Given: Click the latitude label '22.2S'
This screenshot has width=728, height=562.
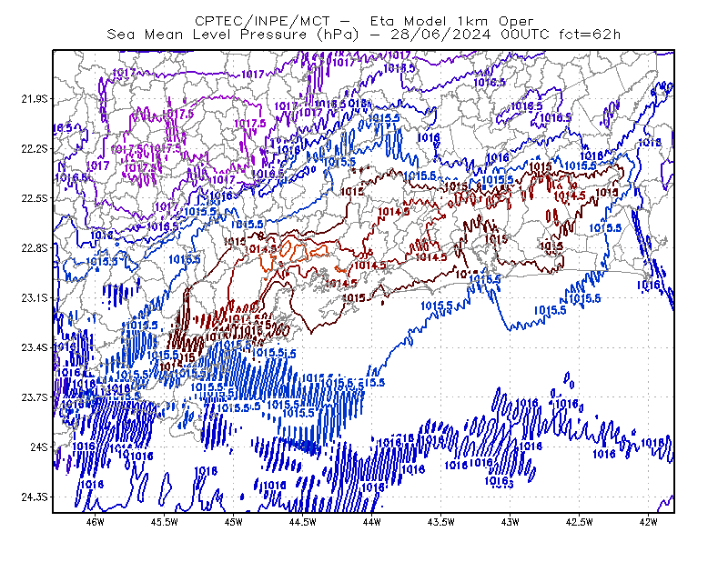Looking at the screenshot, I should coord(35,148).
